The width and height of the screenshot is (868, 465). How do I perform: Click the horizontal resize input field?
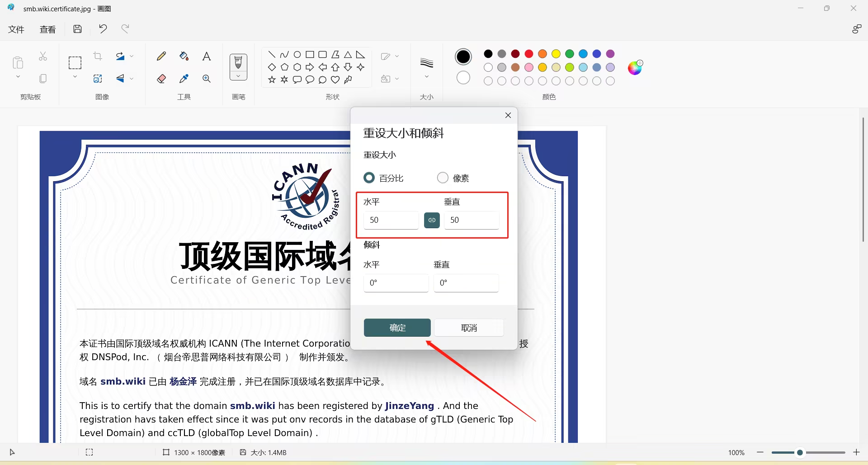[x=391, y=220]
